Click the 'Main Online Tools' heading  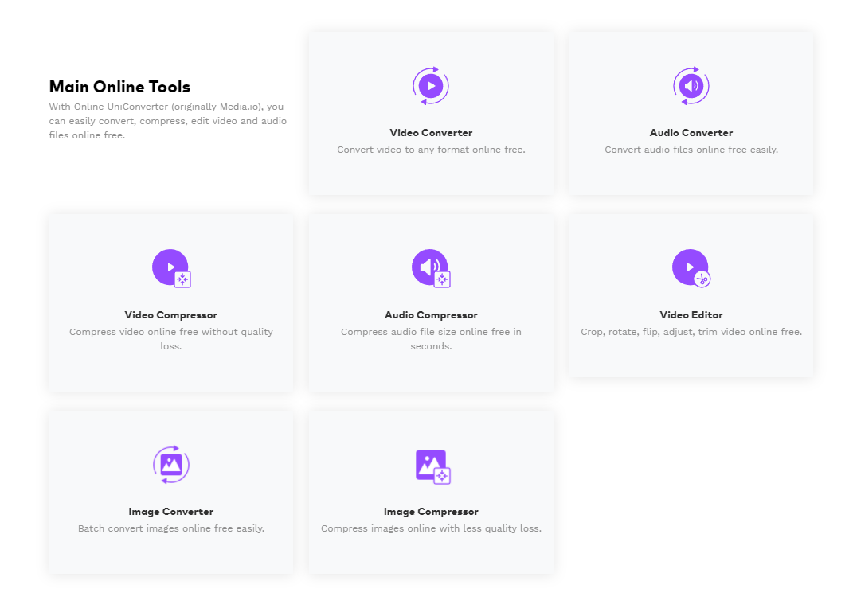pyautogui.click(x=119, y=87)
